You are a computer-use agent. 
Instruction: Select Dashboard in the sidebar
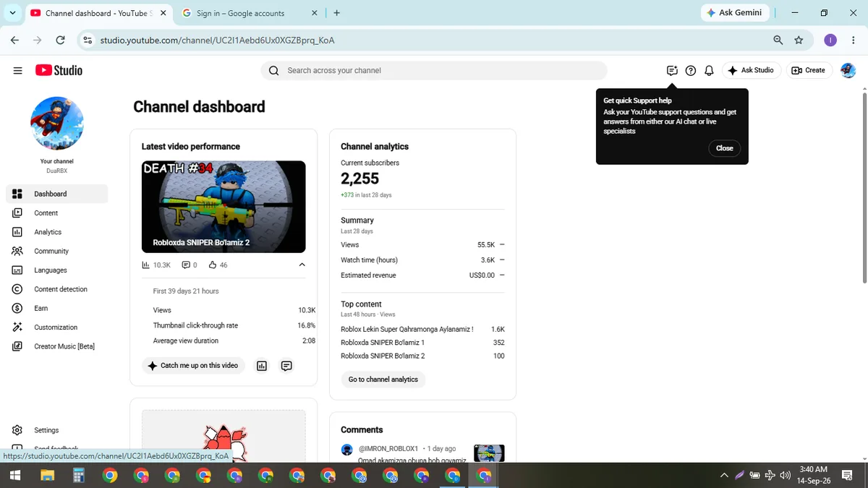(57, 194)
